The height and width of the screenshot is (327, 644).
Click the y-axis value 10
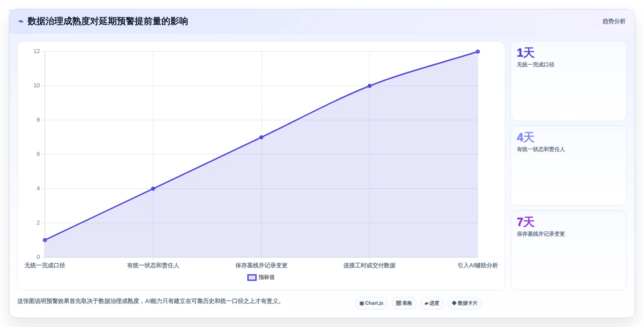point(37,86)
